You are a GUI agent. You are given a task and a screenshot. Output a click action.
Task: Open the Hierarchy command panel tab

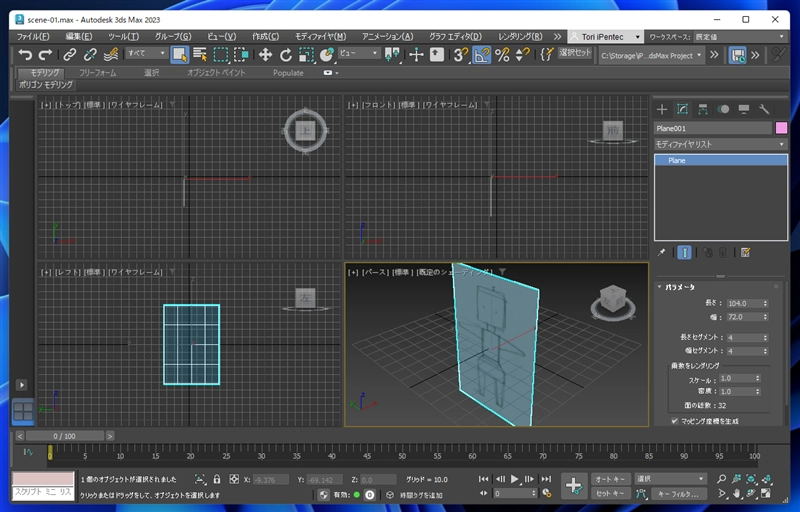point(703,109)
